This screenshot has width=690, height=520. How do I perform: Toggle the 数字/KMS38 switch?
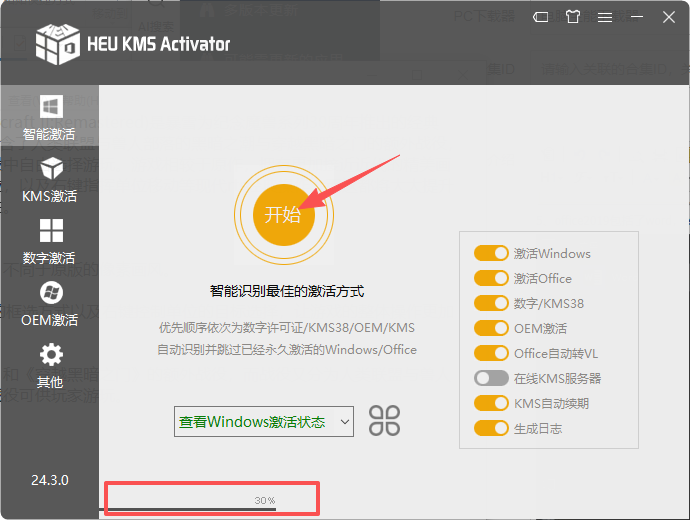pos(491,303)
